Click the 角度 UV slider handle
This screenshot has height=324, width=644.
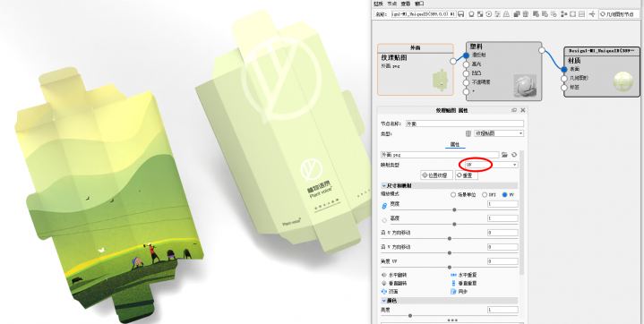pyautogui.click(x=450, y=268)
